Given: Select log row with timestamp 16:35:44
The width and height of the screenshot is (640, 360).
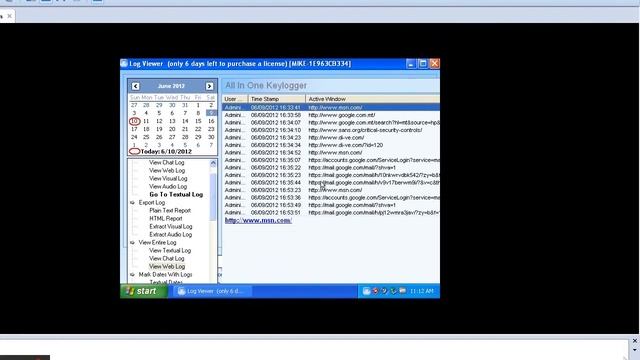Looking at the screenshot, I should [331, 182].
